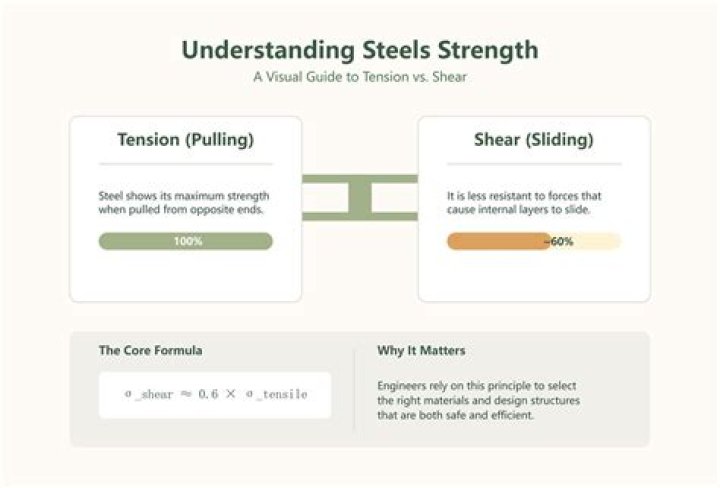Click the top flange of the I-beam
This screenshot has height=488, width=720.
[360, 179]
